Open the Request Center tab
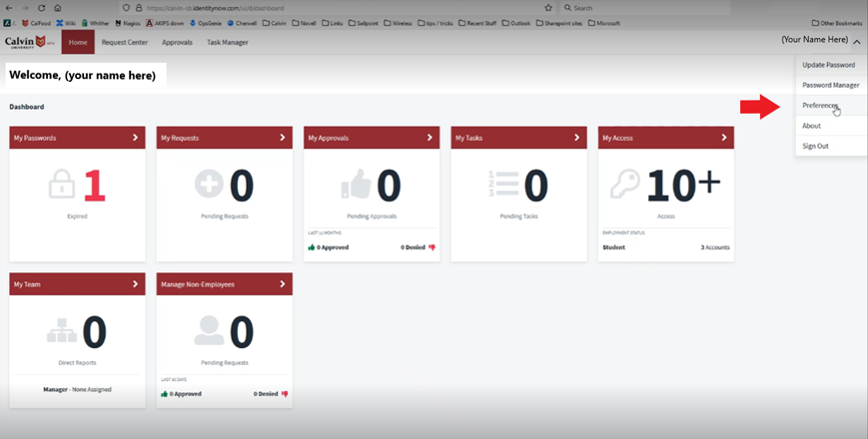The height and width of the screenshot is (439, 868). click(125, 42)
